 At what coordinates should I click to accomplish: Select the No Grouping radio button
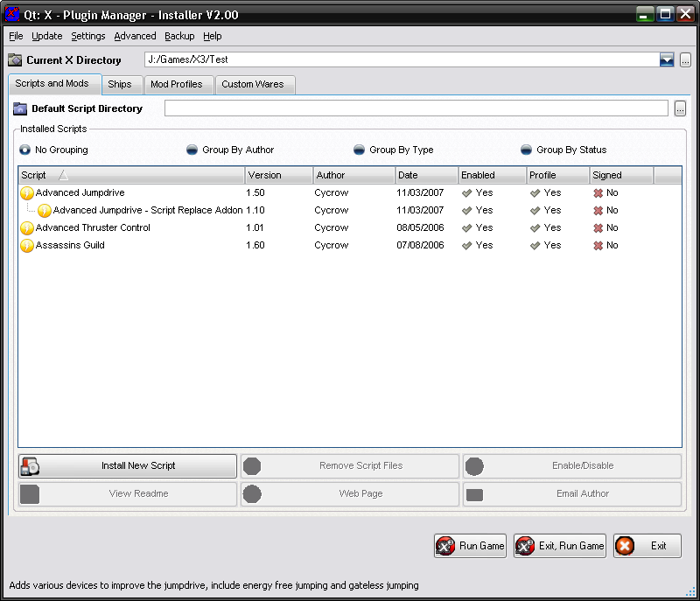coord(24,150)
